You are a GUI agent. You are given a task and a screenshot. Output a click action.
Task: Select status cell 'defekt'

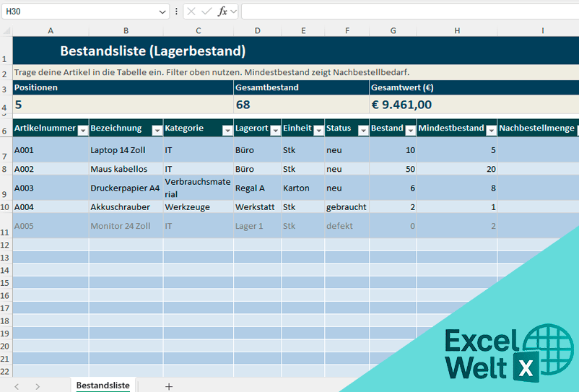coord(347,225)
